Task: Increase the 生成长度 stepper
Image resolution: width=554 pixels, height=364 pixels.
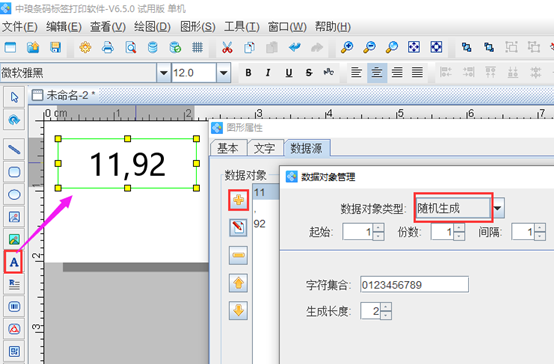Action: pos(386,307)
